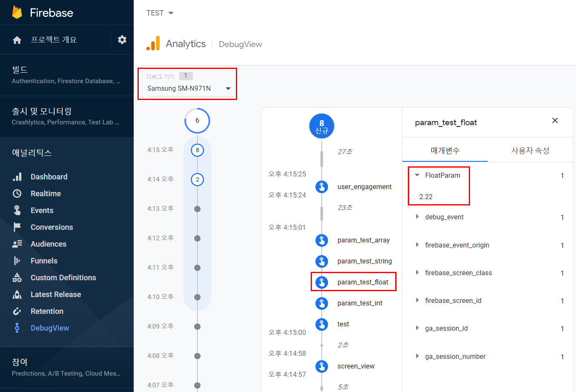This screenshot has width=576, height=392.
Task: Select the 4:08 오후 timeline dot
Action: point(197,356)
